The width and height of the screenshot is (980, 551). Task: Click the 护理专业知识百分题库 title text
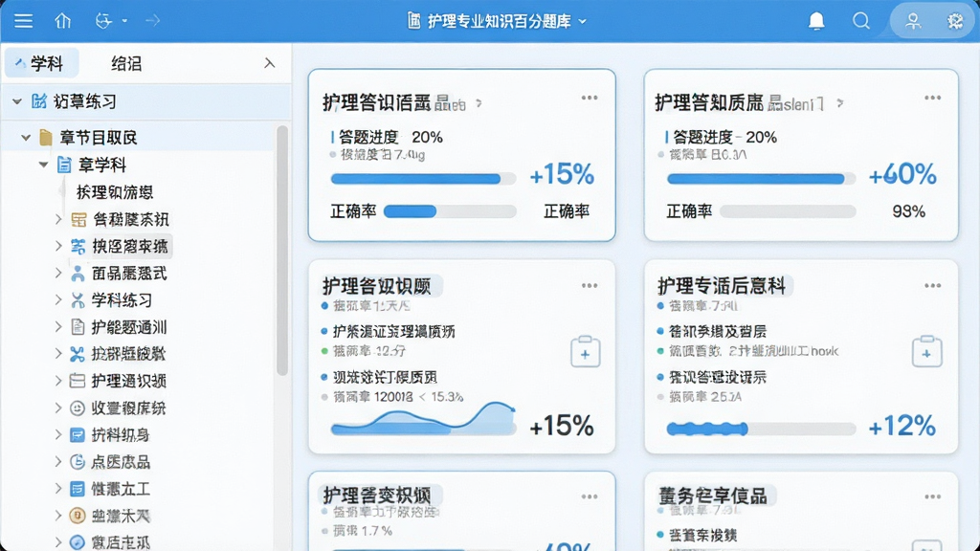(499, 21)
